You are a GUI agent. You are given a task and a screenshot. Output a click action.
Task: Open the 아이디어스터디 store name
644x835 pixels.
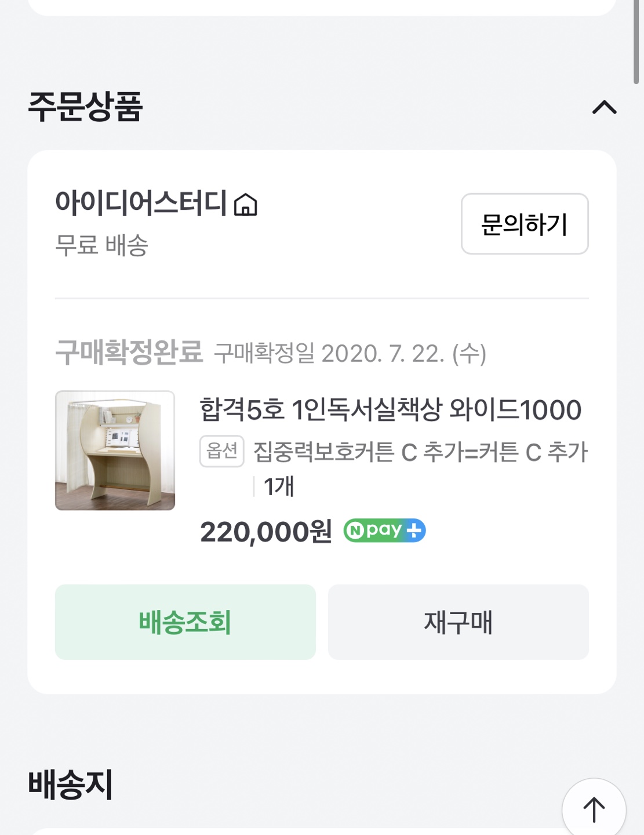[141, 203]
